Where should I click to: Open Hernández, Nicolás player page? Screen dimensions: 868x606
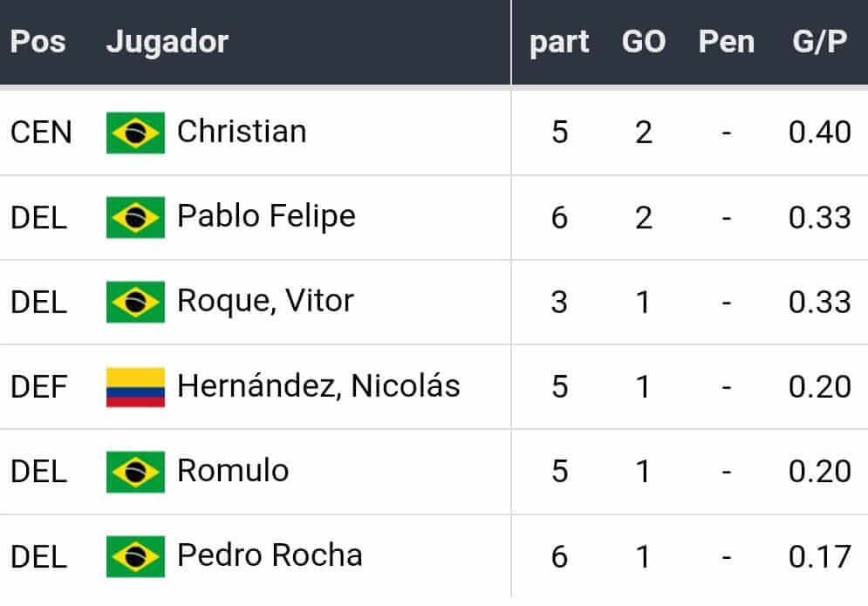(x=318, y=385)
